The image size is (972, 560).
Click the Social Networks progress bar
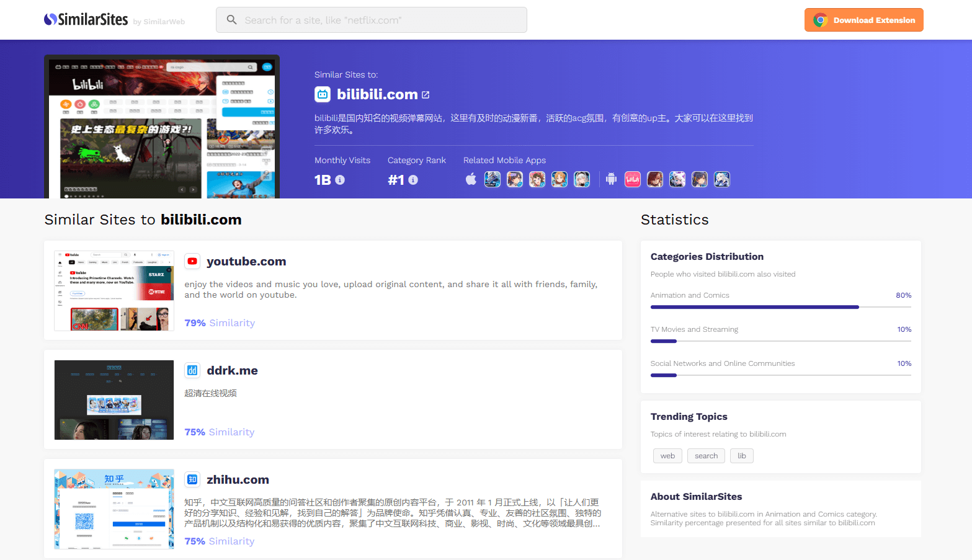pyautogui.click(x=781, y=375)
